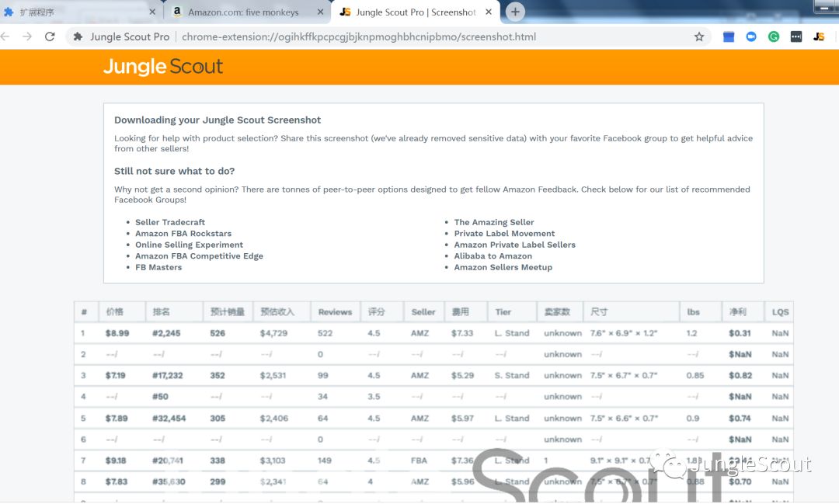Image resolution: width=839 pixels, height=504 pixels.
Task: Click the black three-dot extension icon
Action: tap(796, 36)
